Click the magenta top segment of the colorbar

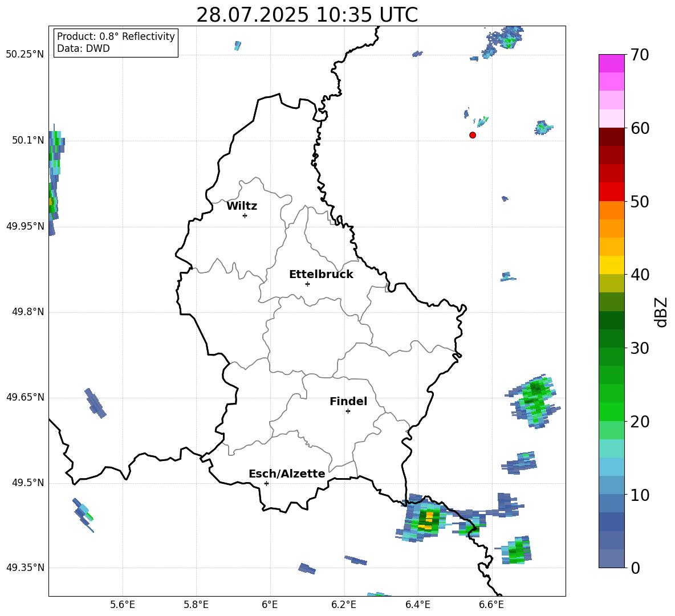point(612,64)
